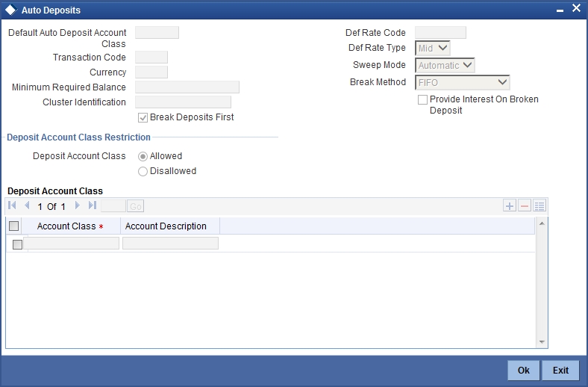Image resolution: width=588 pixels, height=387 pixels.
Task: Click table scrollbar up arrow
Action: (x=542, y=223)
